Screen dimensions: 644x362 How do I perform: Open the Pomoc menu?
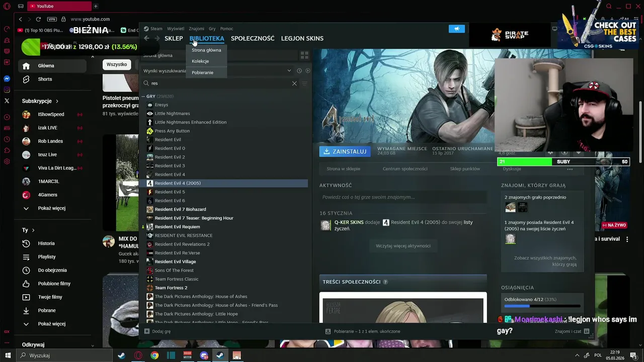pyautogui.click(x=226, y=29)
